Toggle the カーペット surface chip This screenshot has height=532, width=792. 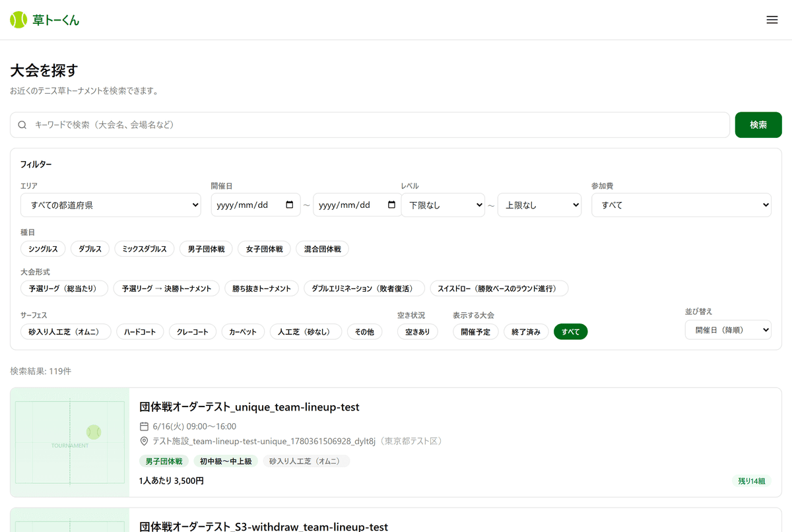coord(243,331)
